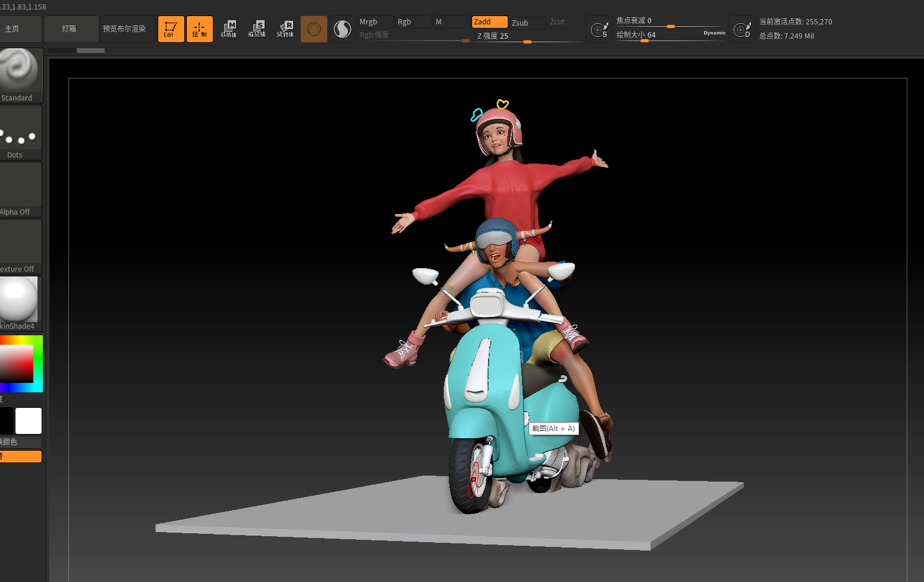
Task: Open the Standard brush picker
Action: click(21, 75)
